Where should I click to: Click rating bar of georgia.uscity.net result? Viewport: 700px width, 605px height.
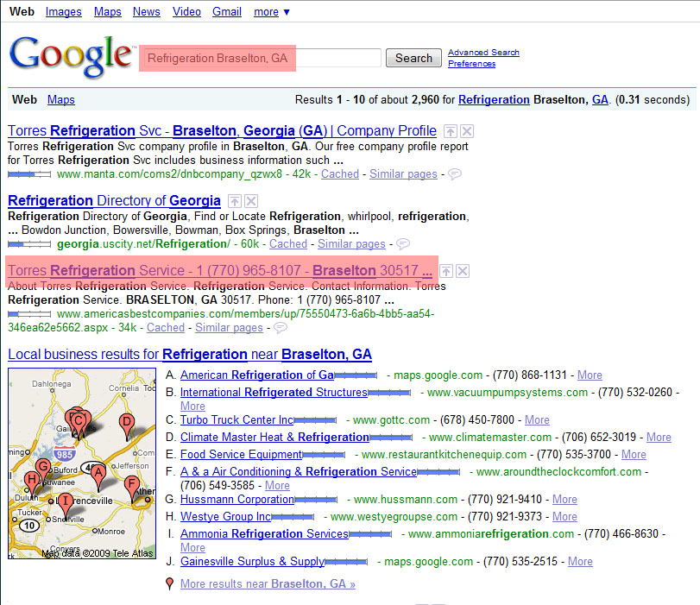[29, 244]
